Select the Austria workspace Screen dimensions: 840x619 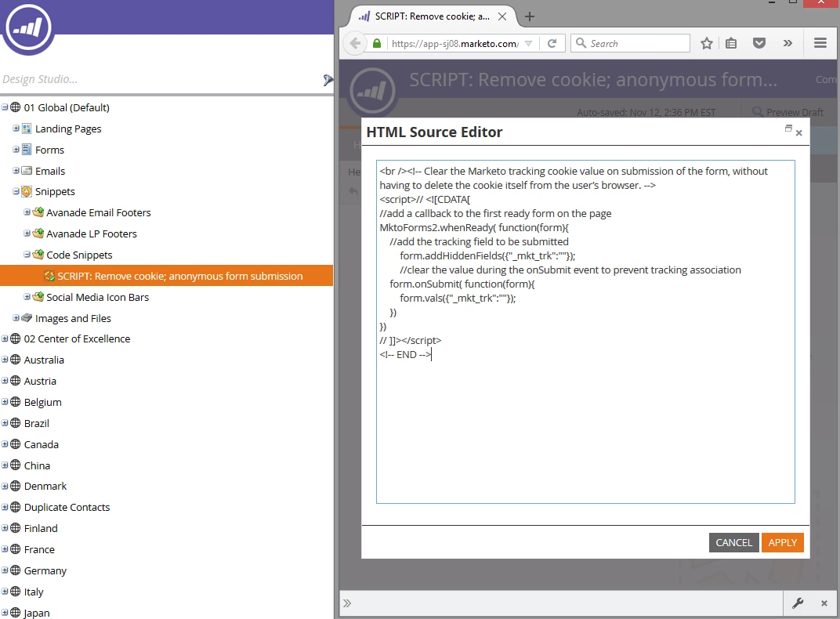tap(40, 381)
